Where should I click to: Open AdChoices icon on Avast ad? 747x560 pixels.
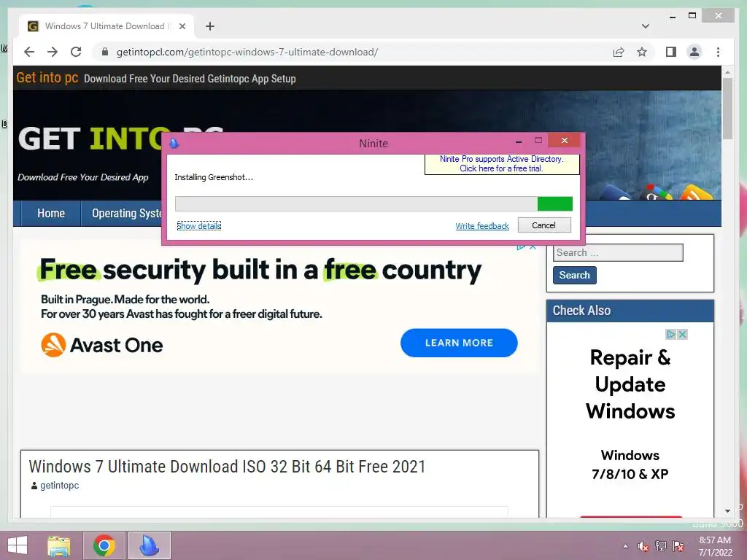tap(521, 246)
